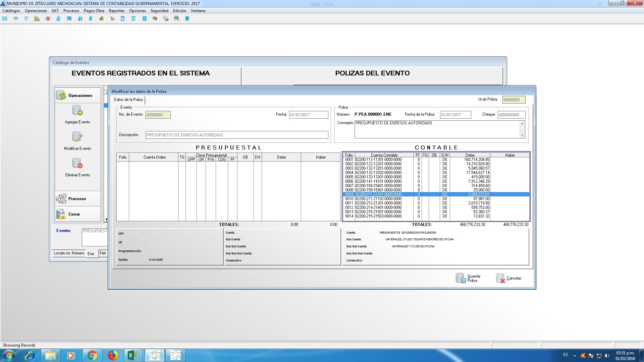Click the calendar toolbar icon
The height and width of the screenshot is (362, 644).
click(x=16, y=18)
